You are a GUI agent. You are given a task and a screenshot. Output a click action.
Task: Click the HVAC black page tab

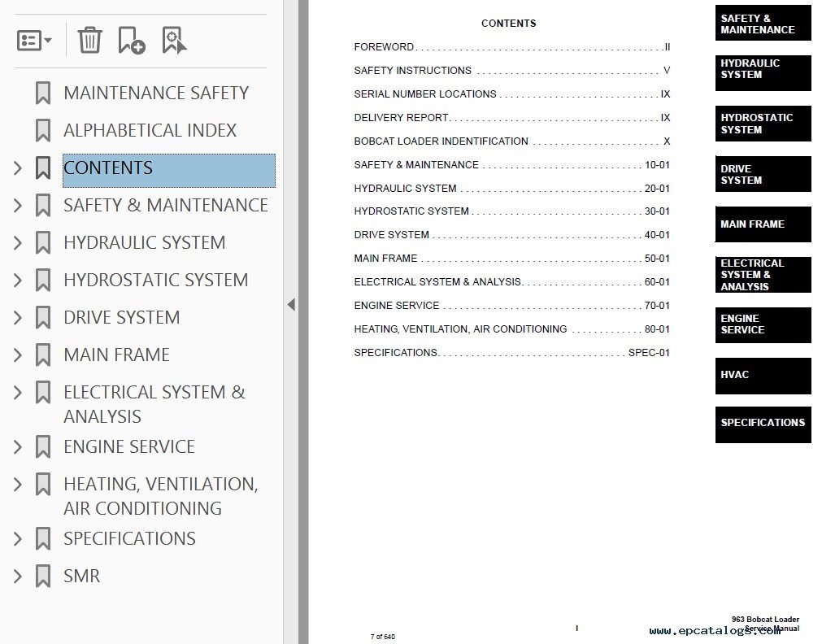[x=763, y=376]
